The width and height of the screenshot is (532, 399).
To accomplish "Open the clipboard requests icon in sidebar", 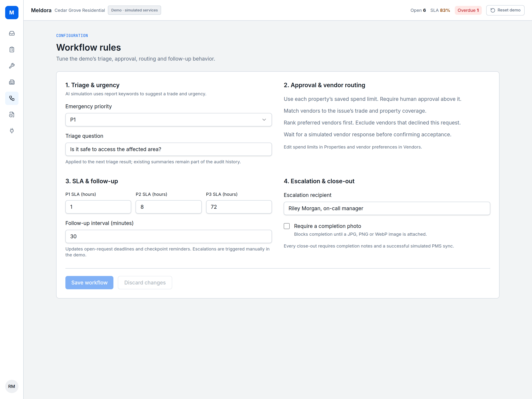I will pos(12,50).
